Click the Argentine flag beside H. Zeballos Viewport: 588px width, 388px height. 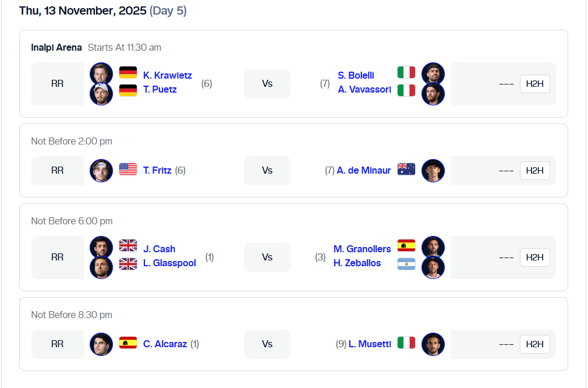pyautogui.click(x=406, y=264)
